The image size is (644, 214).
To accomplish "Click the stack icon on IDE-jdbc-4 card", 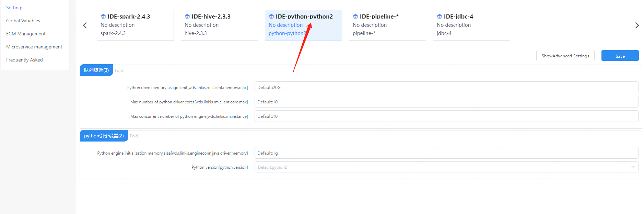I will [439, 16].
